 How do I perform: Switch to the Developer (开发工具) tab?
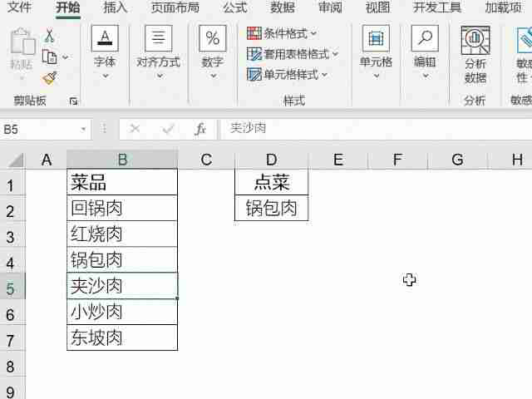pyautogui.click(x=437, y=7)
